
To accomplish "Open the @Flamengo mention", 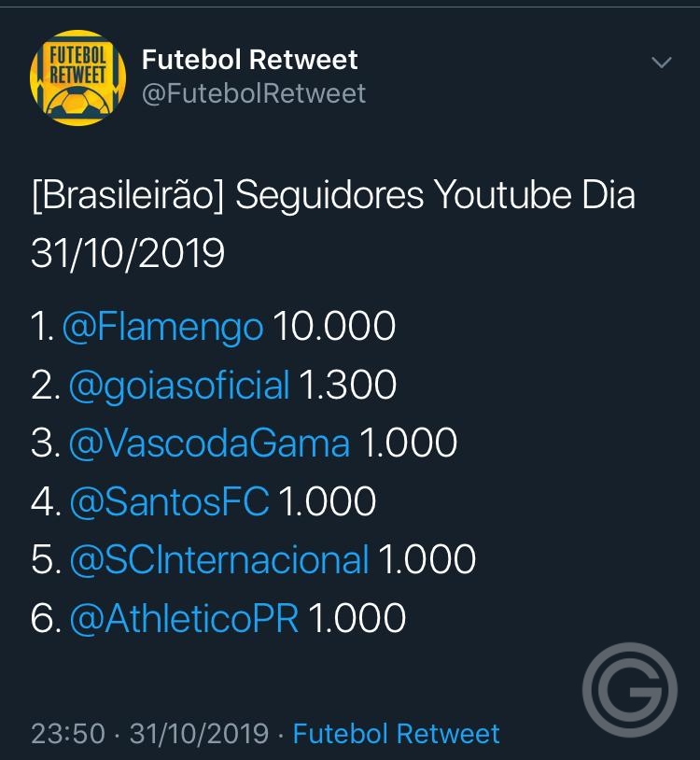I will pos(162,328).
